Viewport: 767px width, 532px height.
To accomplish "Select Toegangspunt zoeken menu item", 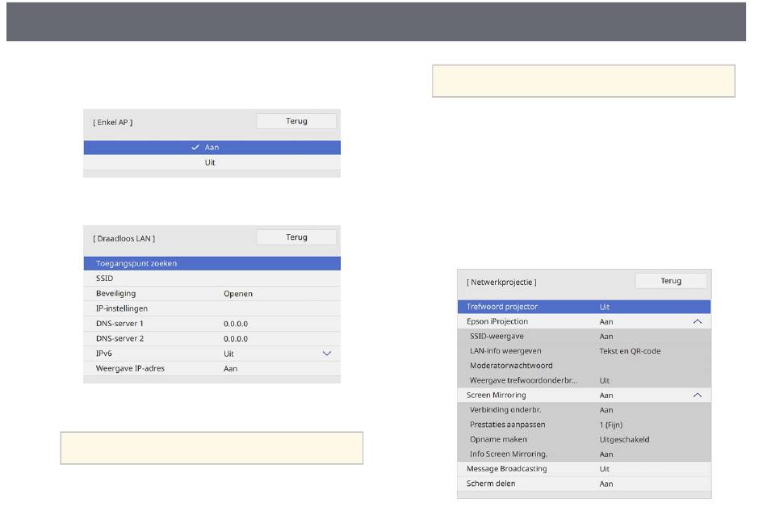I will (x=212, y=263).
